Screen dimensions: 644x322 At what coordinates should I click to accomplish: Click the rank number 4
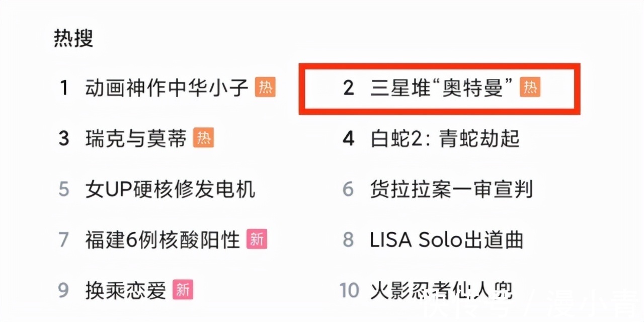[348, 138]
